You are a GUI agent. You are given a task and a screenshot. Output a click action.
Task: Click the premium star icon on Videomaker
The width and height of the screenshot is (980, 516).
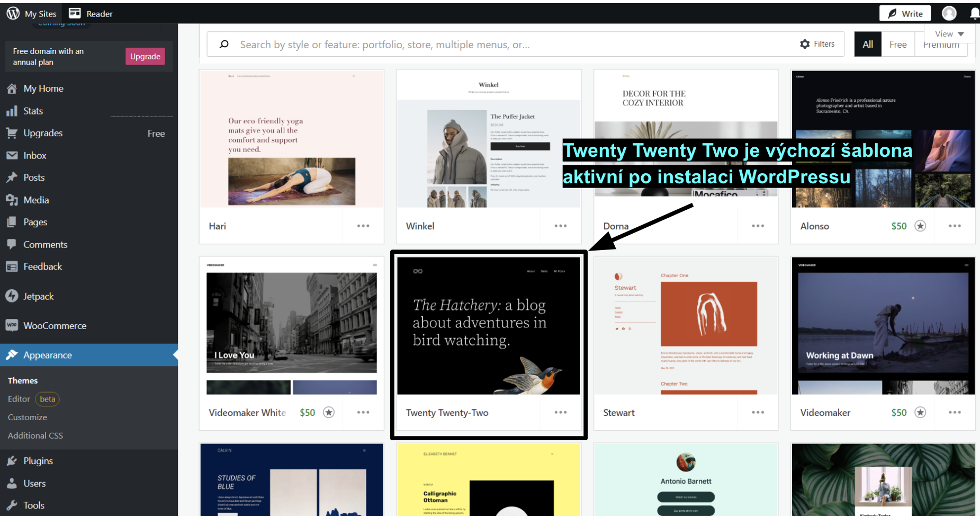[x=921, y=412]
